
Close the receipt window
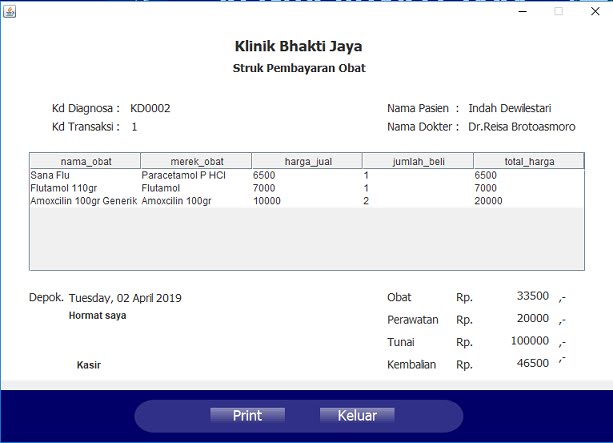(x=595, y=11)
